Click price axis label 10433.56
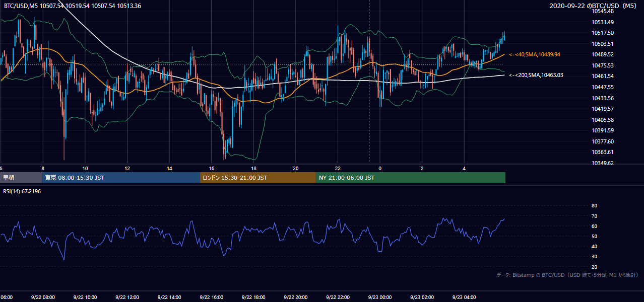644x302 pixels. 603,98
